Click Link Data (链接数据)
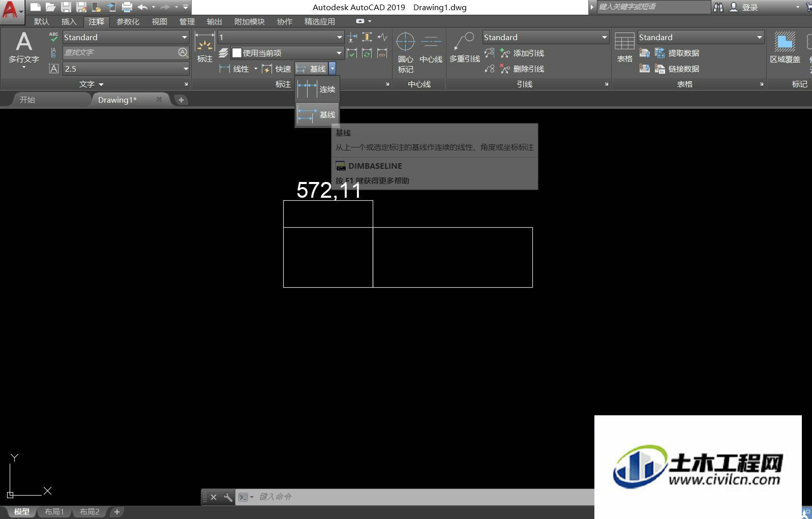This screenshot has width=812, height=519. pos(677,69)
